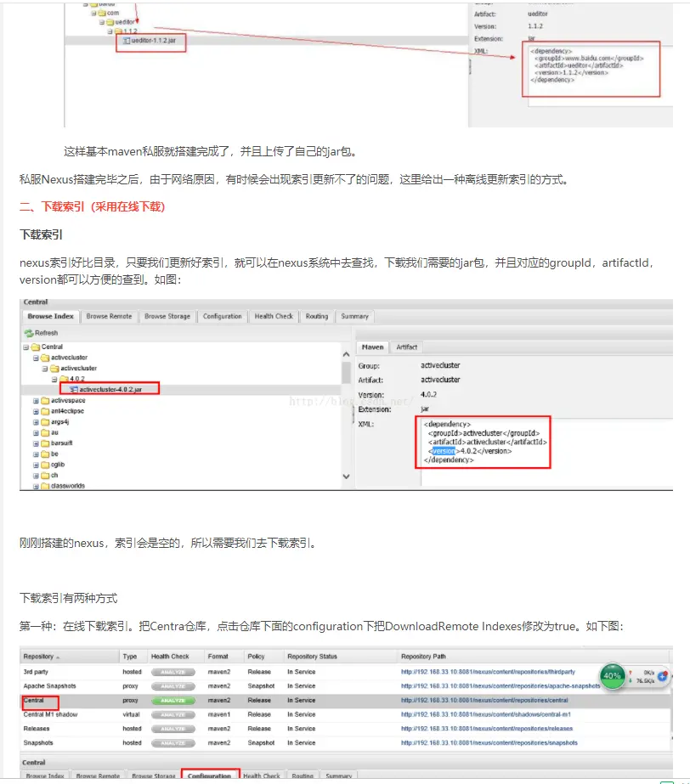Click ANALYZE button for Releases row
690x784 pixels.
click(x=173, y=729)
